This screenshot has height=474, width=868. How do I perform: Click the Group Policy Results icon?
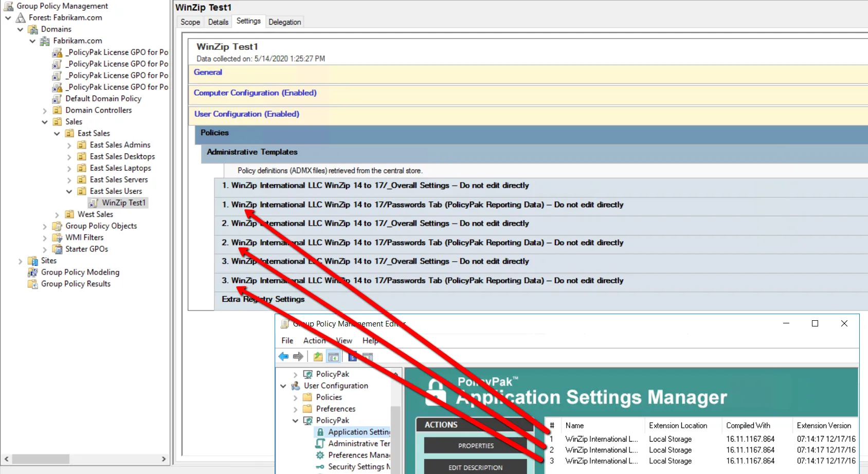pyautogui.click(x=33, y=284)
